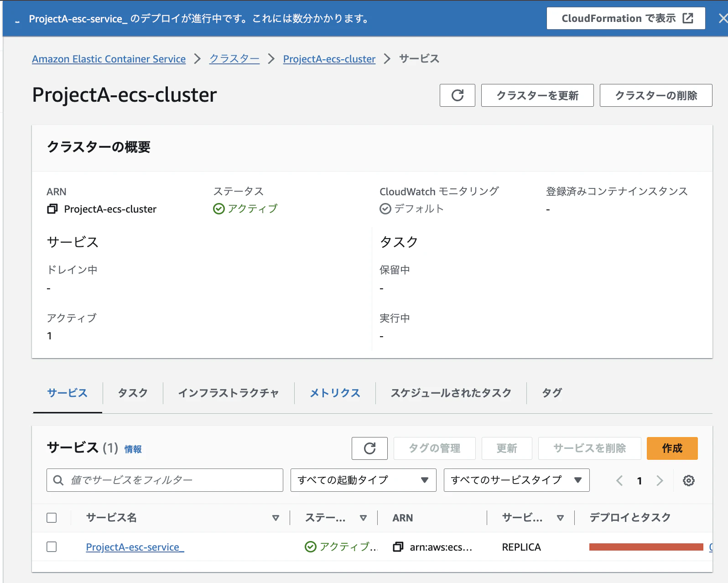This screenshot has height=583, width=728.
Task: Click the ARN column header
Action: tap(403, 518)
